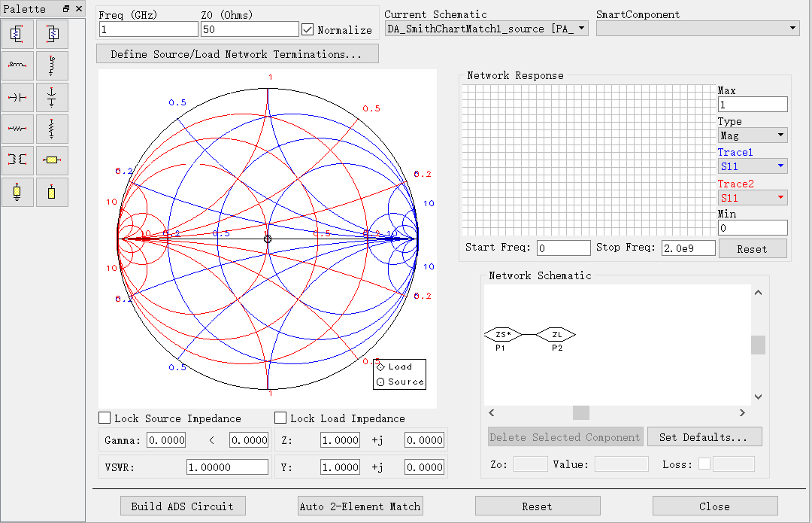Screen dimensions: 812x523
Task: Click the Stop Freq field
Action: tap(688, 248)
